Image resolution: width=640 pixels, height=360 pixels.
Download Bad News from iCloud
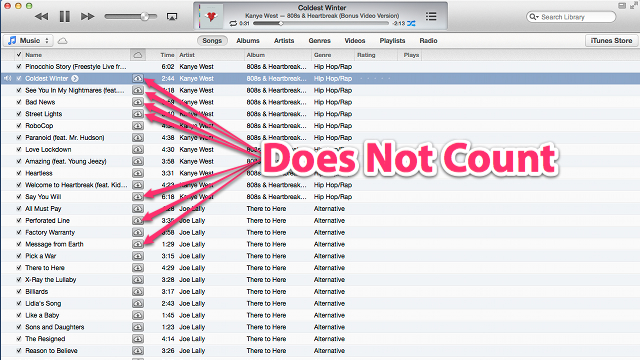coord(138,102)
